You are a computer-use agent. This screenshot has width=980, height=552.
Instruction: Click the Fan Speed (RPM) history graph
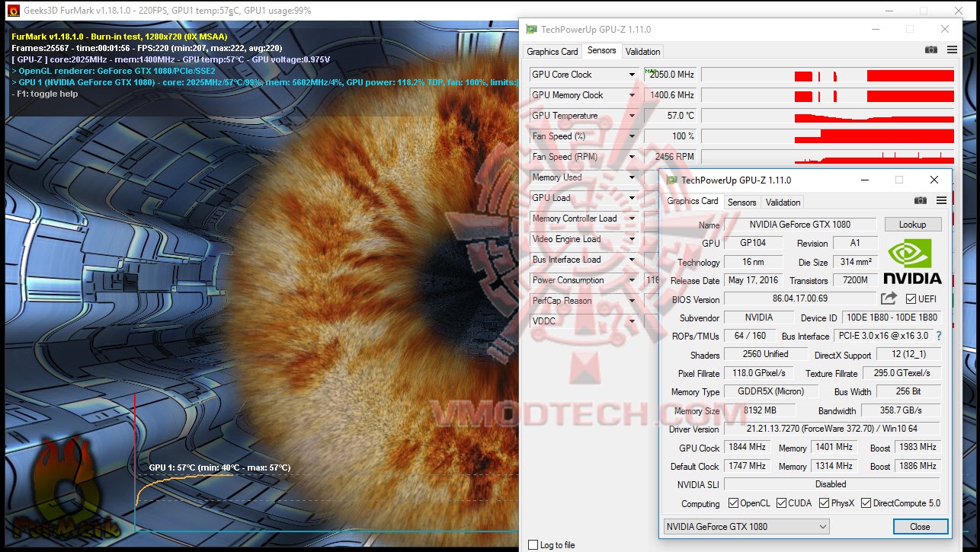[828, 157]
